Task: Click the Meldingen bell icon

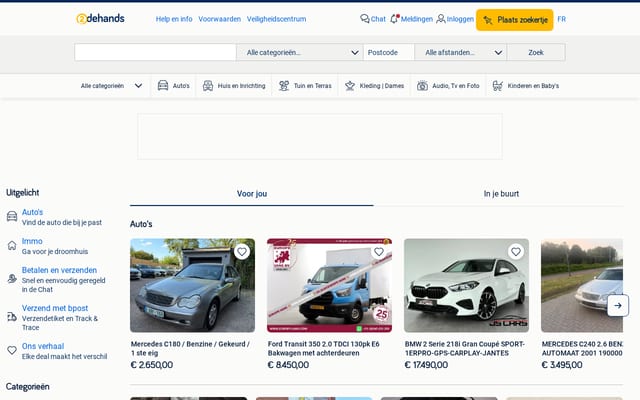Action: pos(394,19)
